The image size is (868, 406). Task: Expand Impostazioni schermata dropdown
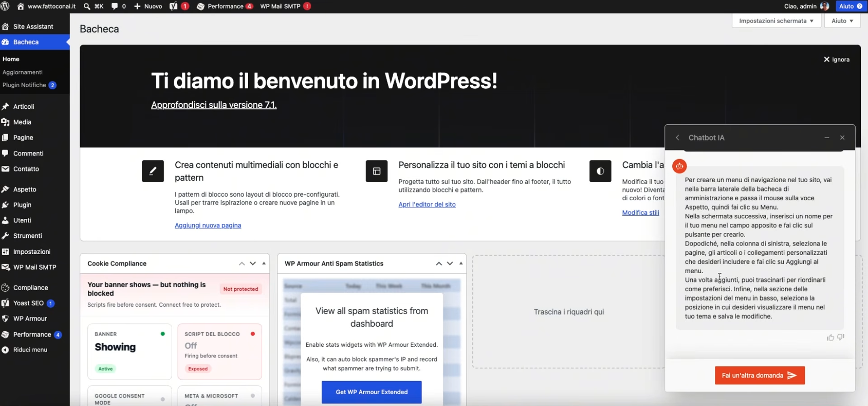776,21
